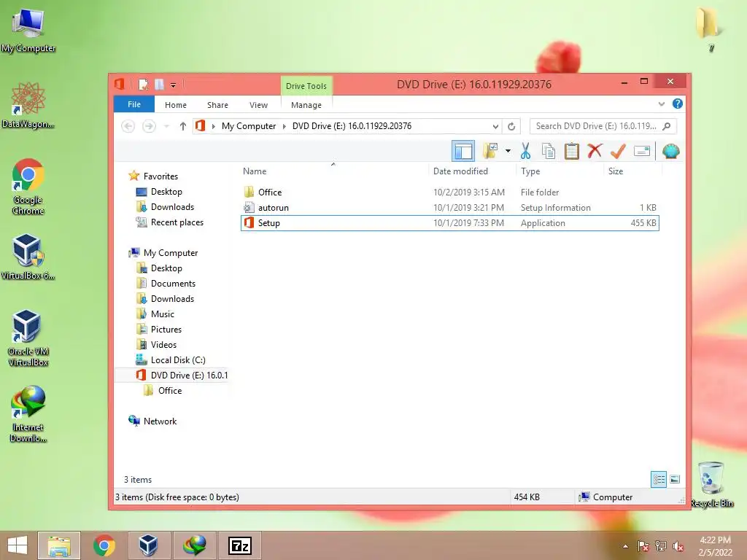
Task: Select Videos in the navigation tree
Action: coord(163,344)
